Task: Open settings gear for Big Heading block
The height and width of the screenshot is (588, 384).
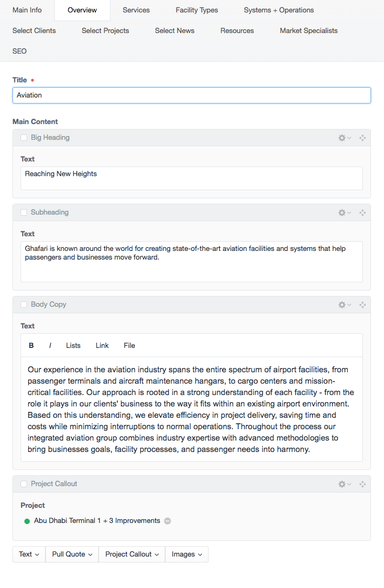Action: tap(344, 138)
